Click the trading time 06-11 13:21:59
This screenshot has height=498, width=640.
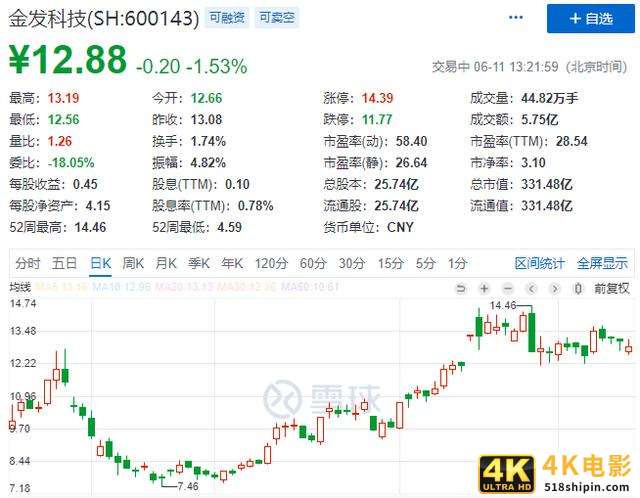(516, 67)
